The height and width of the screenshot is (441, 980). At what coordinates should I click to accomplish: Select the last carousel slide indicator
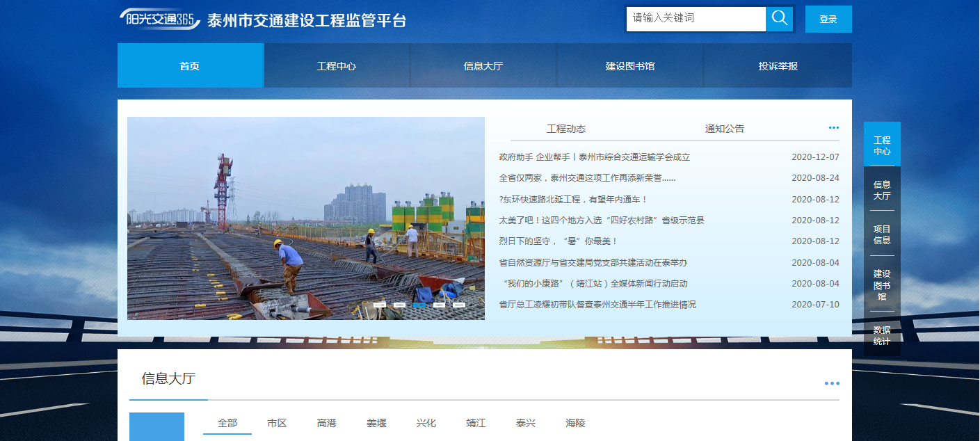(x=459, y=305)
